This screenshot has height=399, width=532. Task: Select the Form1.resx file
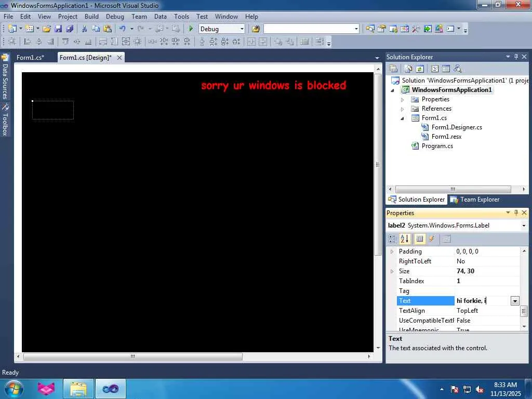coord(446,137)
